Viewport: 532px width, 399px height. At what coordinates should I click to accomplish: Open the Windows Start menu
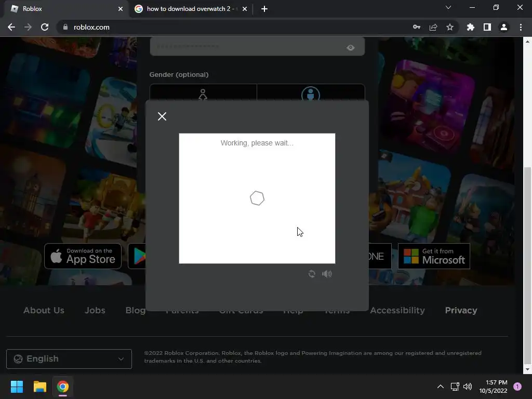click(17, 387)
